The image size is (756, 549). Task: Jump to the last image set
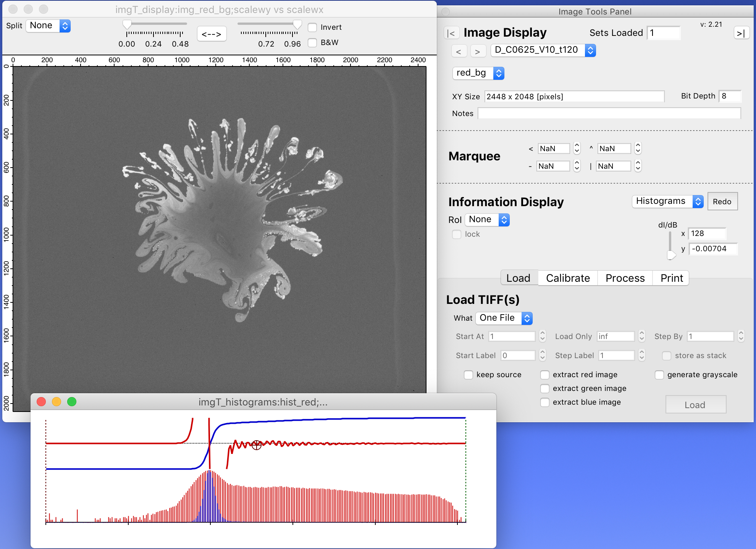point(741,33)
